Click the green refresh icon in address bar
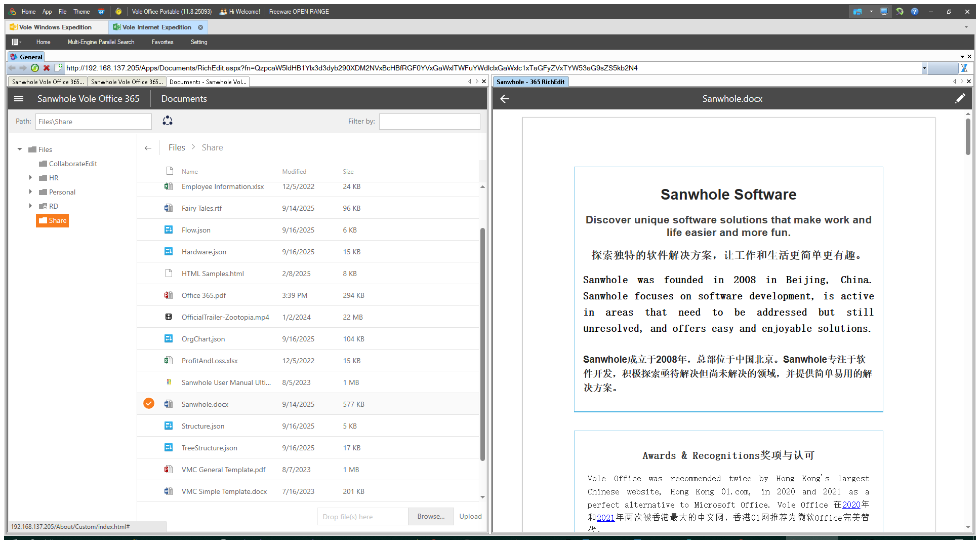Viewport: 980px width, 540px height. coord(35,68)
